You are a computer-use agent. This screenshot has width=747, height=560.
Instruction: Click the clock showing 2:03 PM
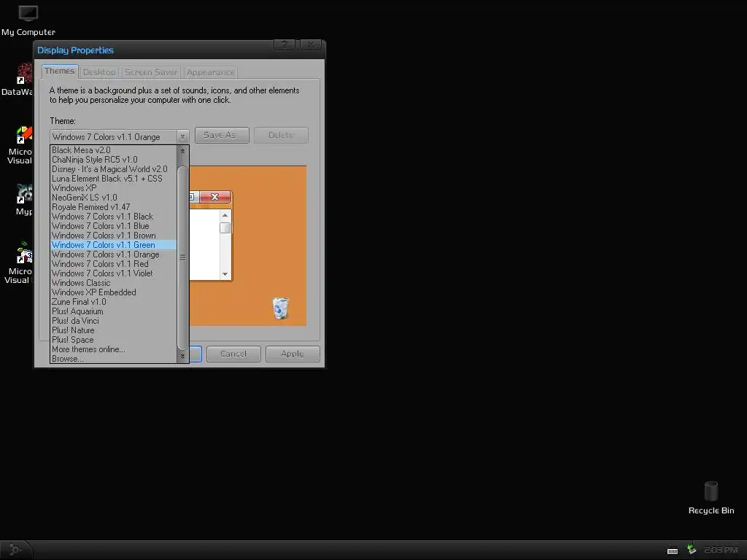coord(721,550)
